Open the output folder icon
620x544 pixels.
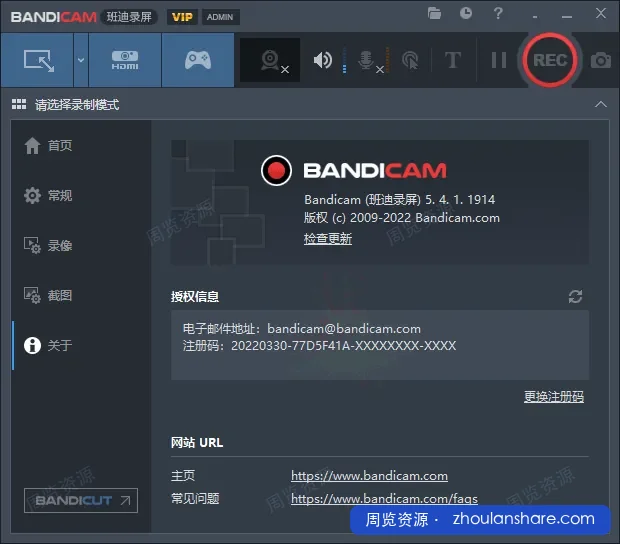(x=434, y=13)
